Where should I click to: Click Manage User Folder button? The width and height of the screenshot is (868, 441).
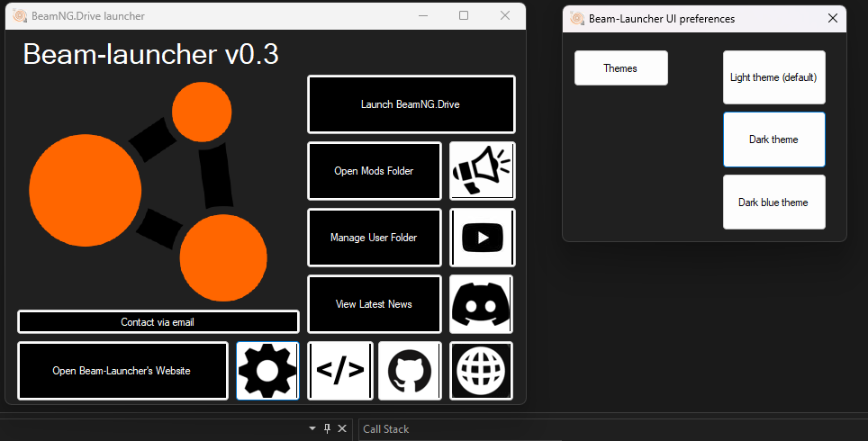pyautogui.click(x=375, y=238)
